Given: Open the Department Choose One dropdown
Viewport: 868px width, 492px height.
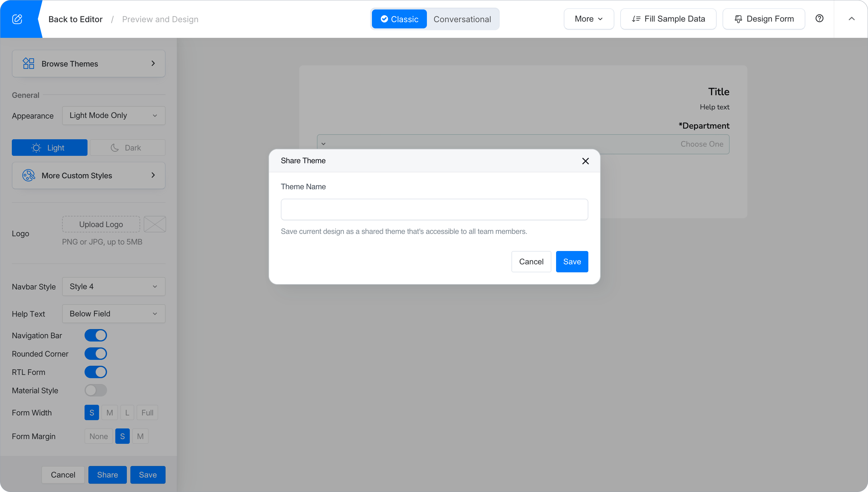Looking at the screenshot, I should click(523, 144).
